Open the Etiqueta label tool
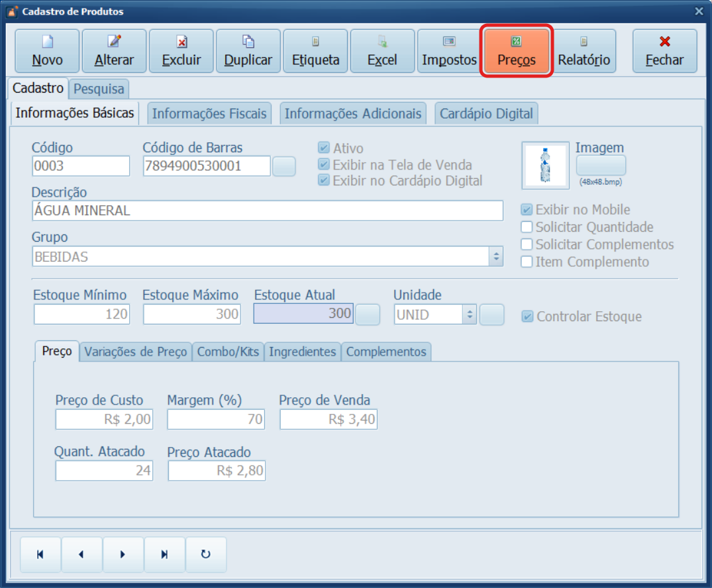Viewport: 712px width, 588px height. click(315, 51)
